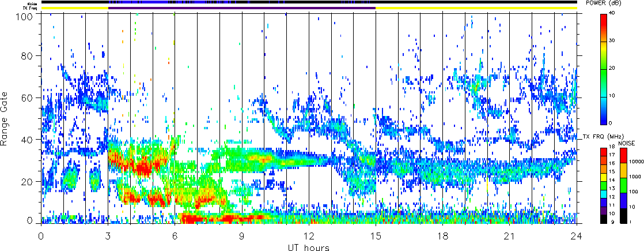The image size is (644, 251).
Task: Click purple TX Freq strip spanning 3–15 UT
Action: point(242,8)
